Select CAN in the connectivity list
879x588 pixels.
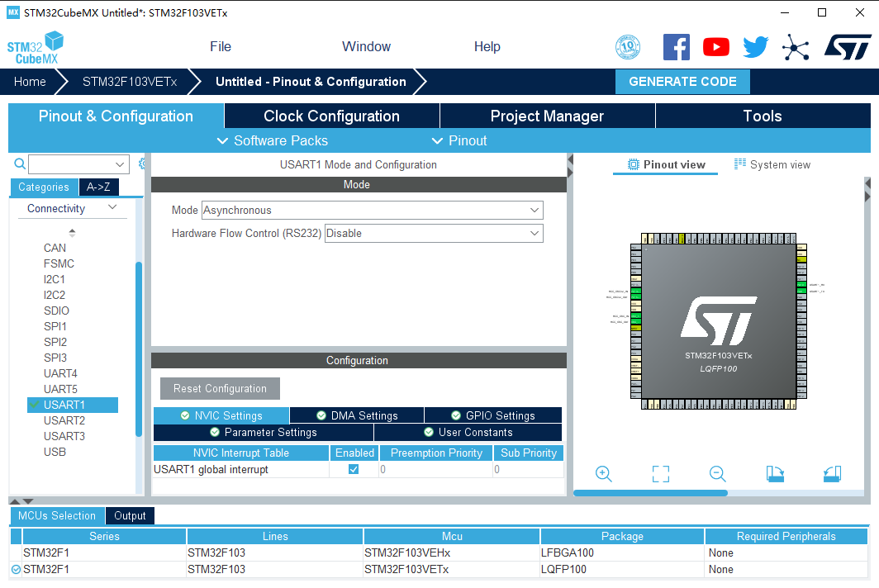[55, 248]
